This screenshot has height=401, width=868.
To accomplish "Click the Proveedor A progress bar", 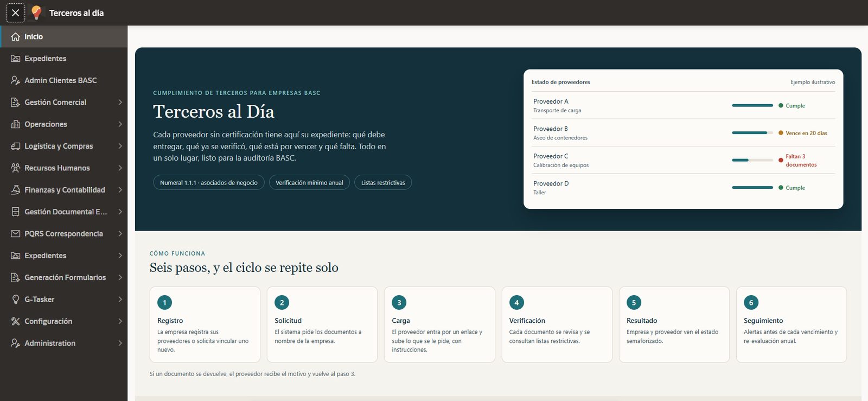I will 752,105.
